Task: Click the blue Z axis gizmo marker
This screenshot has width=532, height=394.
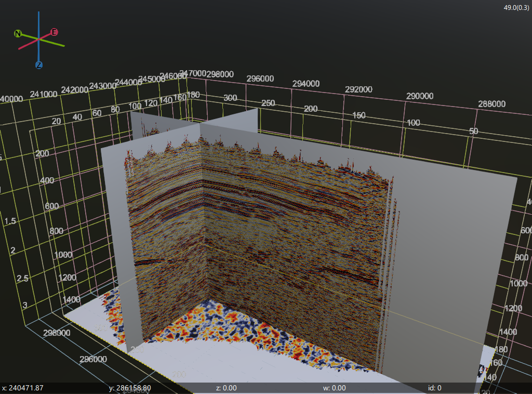Action: tap(39, 65)
